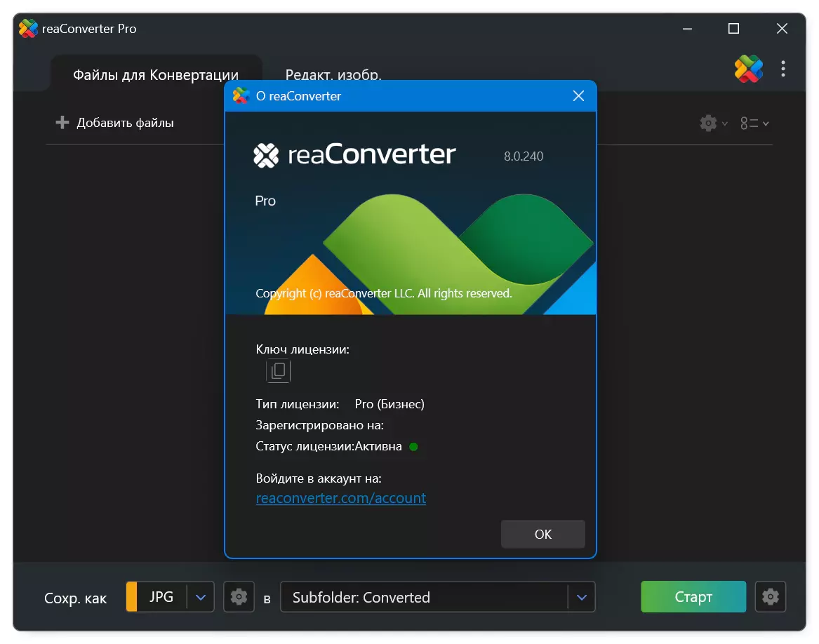Maximize the reaConverter Pro window
The image size is (819, 644).
734,28
